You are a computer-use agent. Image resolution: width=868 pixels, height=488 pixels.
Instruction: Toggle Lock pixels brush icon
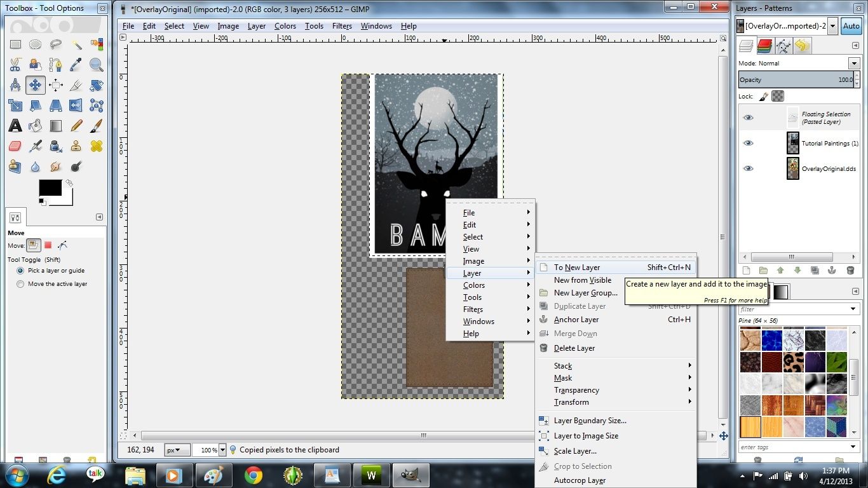[763, 97]
